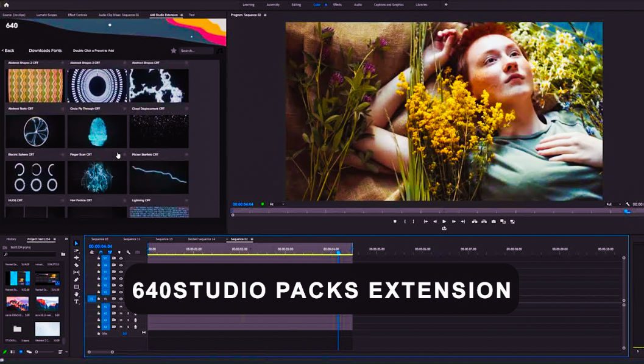The width and height of the screenshot is (644, 364).
Task: Click the Home icon in the top bar
Action: pyautogui.click(x=6, y=4)
